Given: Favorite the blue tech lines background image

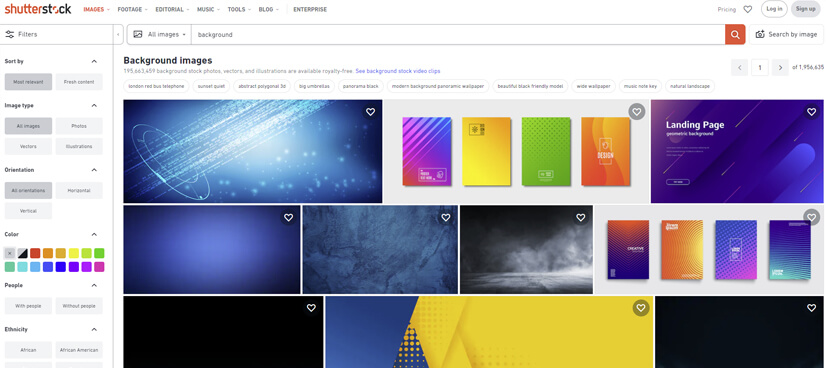Looking at the screenshot, I should (370, 112).
